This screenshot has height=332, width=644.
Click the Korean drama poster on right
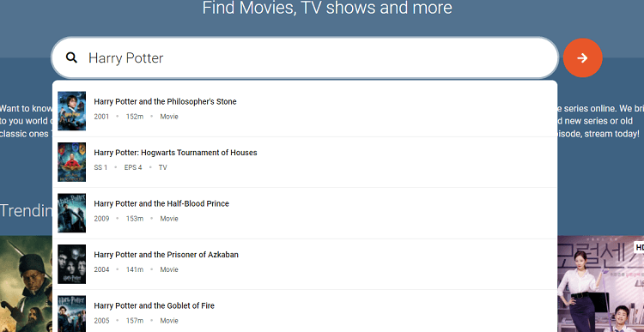coord(601,284)
